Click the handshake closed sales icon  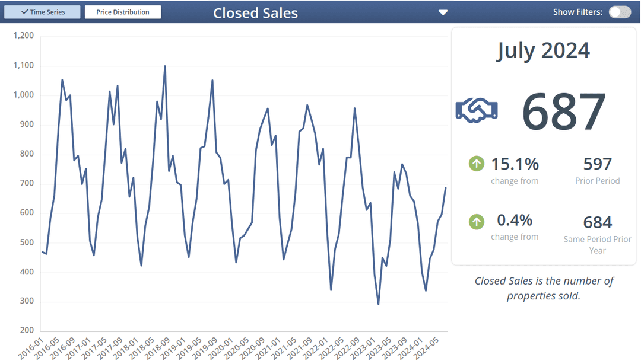[477, 111]
